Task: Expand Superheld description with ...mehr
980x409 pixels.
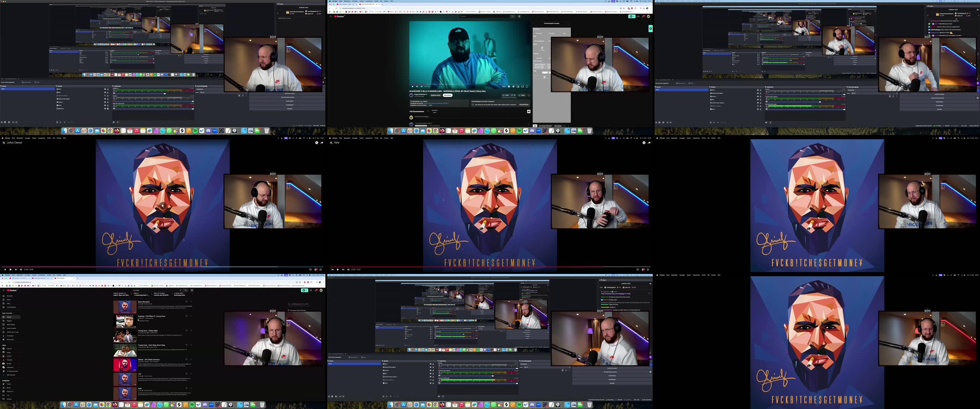Action: [x=430, y=105]
